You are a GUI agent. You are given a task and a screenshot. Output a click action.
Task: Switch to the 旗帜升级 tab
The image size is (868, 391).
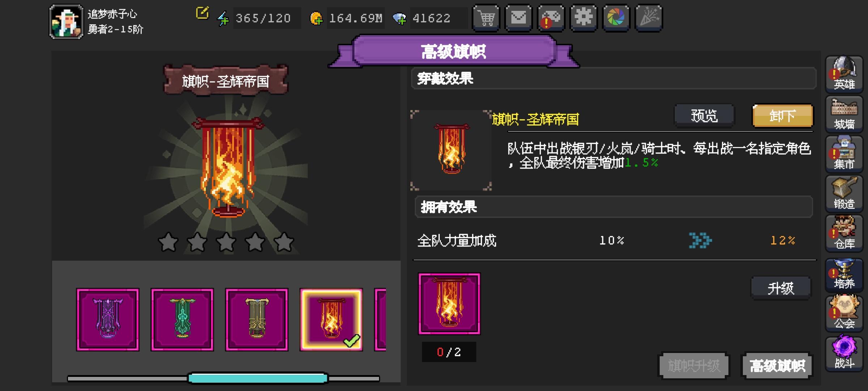693,366
